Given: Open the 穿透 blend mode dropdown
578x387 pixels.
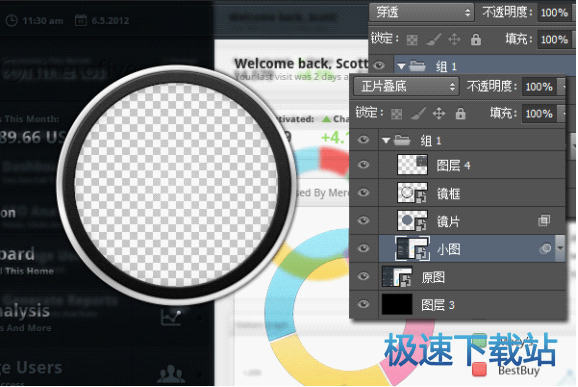Looking at the screenshot, I should (422, 13).
